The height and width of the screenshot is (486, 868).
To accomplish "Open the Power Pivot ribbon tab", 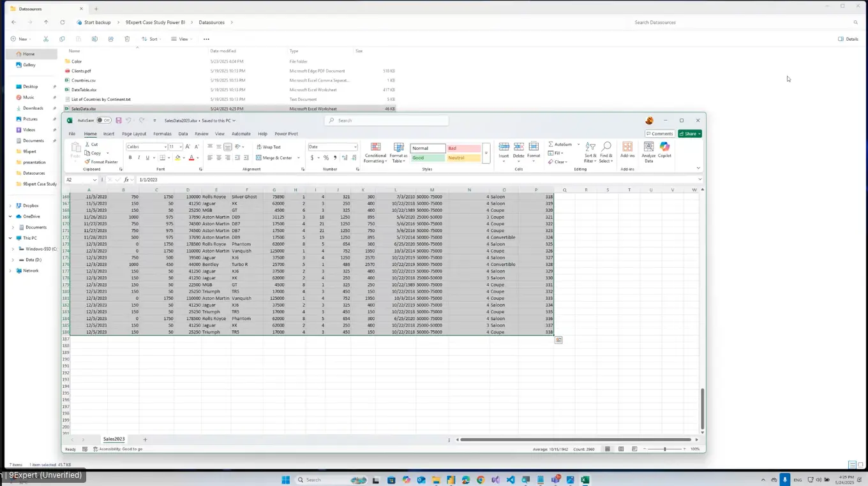I will 286,134.
